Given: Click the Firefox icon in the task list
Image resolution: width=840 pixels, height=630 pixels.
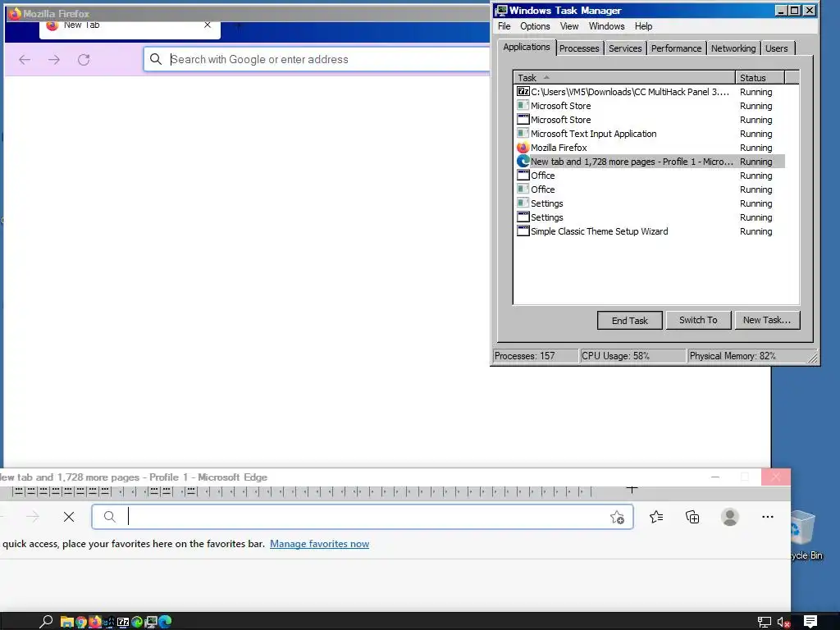Looking at the screenshot, I should 523,148.
